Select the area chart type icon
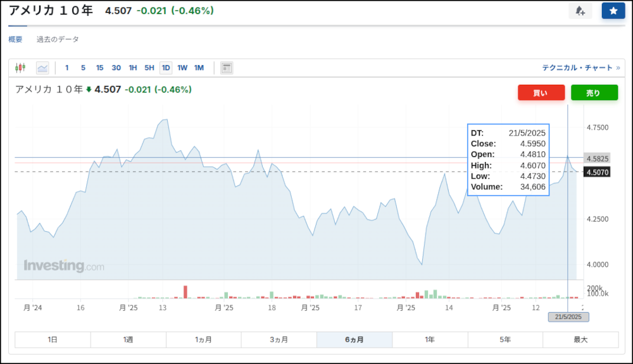 pos(42,68)
